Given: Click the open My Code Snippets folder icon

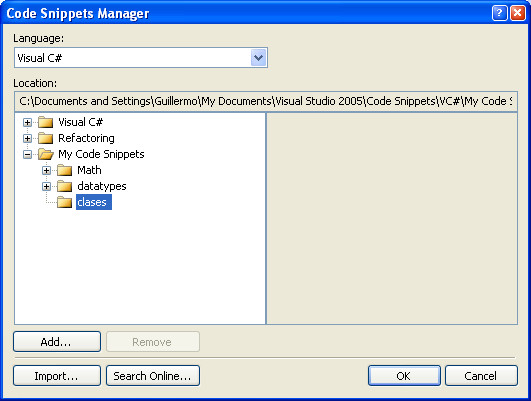Looking at the screenshot, I should click(x=46, y=154).
